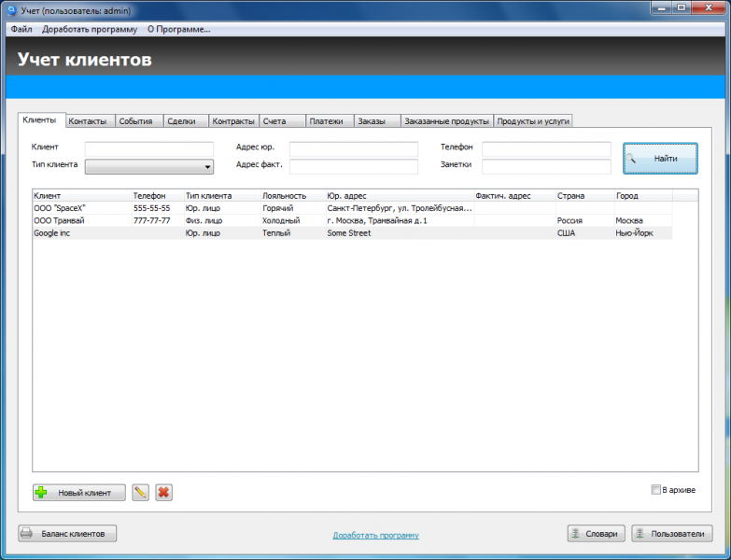Sort by the 'Юр. адрес' column header
The image size is (731, 560).
400,196
